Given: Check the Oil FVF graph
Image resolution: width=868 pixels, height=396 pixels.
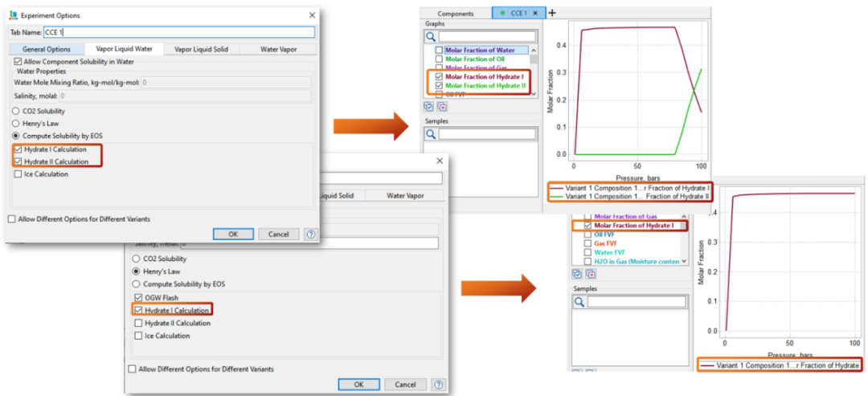Looking at the screenshot, I should 588,235.
